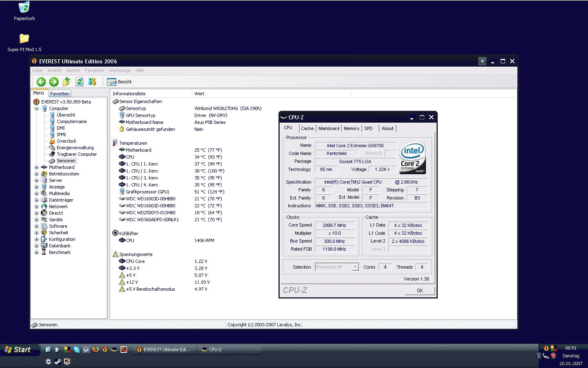588x368 pixels.
Task: Click the two-people users icon in EVEREST toolbar
Action: coord(92,82)
